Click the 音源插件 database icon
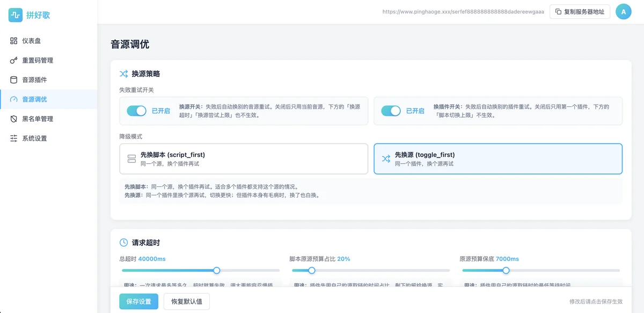This screenshot has width=644, height=313. pyautogui.click(x=14, y=80)
